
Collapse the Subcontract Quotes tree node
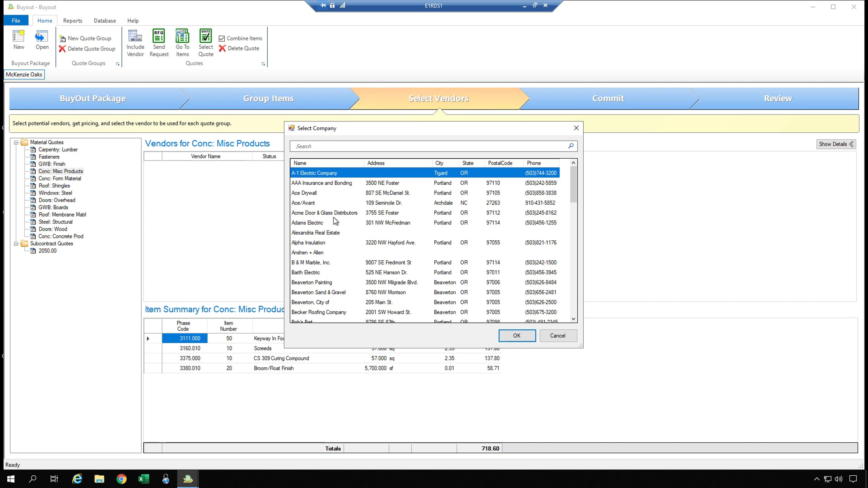16,244
